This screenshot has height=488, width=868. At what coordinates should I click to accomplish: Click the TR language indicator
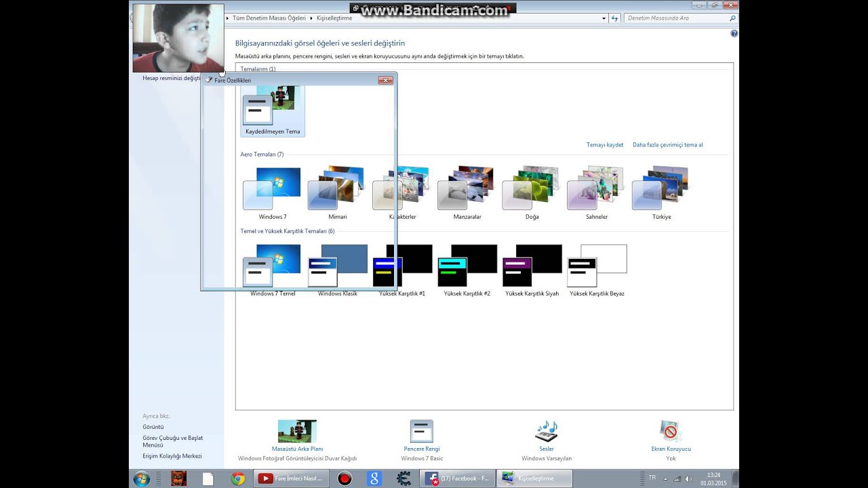(x=652, y=478)
